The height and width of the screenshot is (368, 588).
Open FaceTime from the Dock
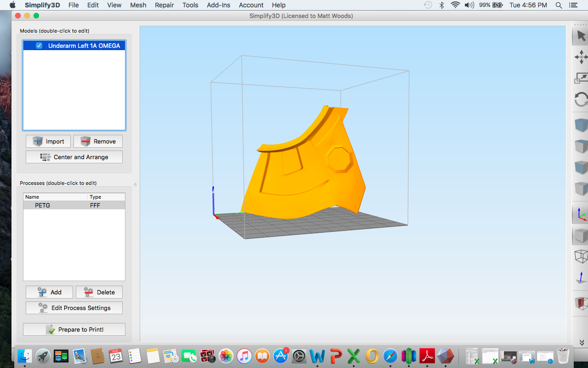point(189,356)
